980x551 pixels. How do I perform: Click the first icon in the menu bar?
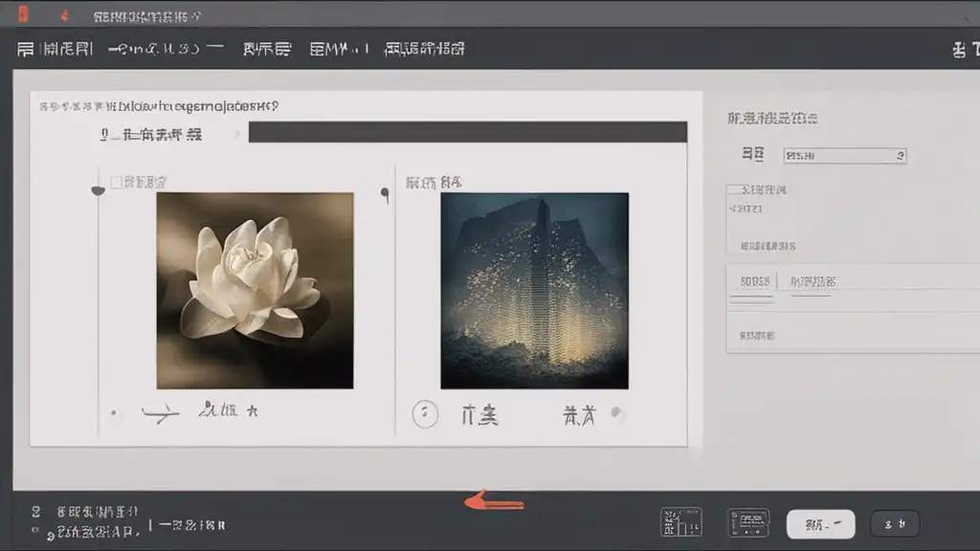click(25, 49)
